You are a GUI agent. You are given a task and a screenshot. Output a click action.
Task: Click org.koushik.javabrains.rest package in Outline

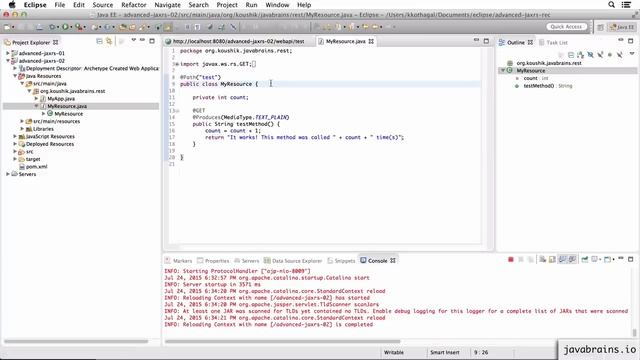click(549, 63)
